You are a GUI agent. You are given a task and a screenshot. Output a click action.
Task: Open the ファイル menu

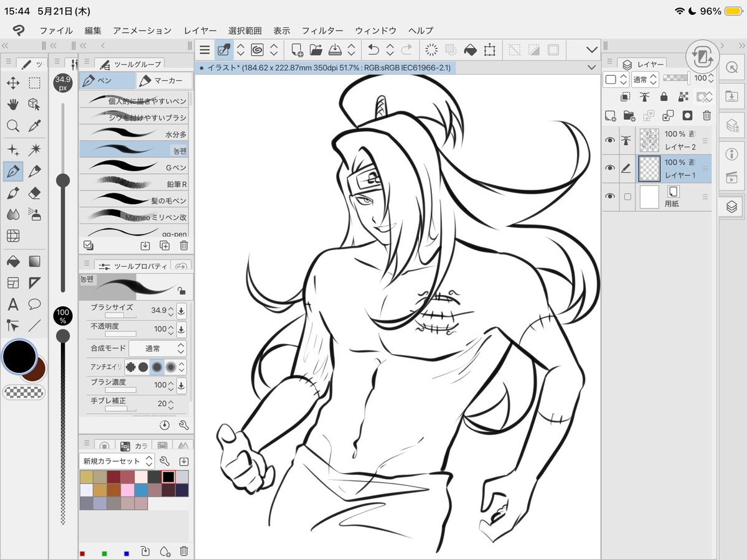[56, 30]
